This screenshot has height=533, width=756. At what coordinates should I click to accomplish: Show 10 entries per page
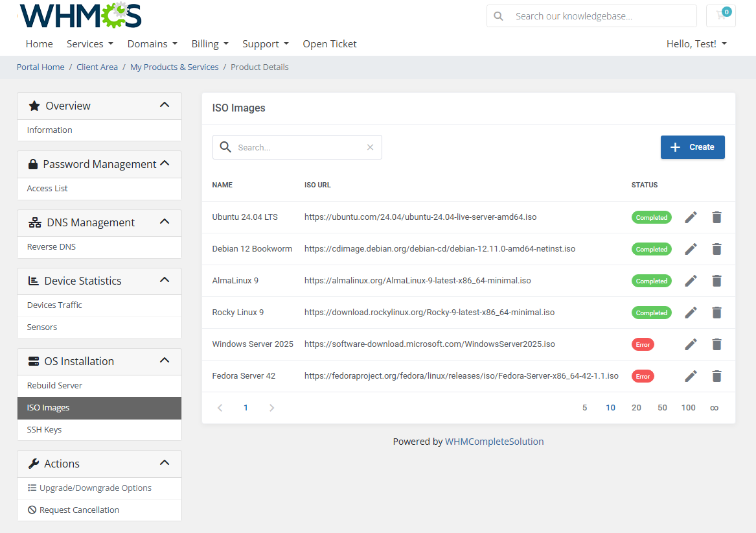click(x=610, y=408)
